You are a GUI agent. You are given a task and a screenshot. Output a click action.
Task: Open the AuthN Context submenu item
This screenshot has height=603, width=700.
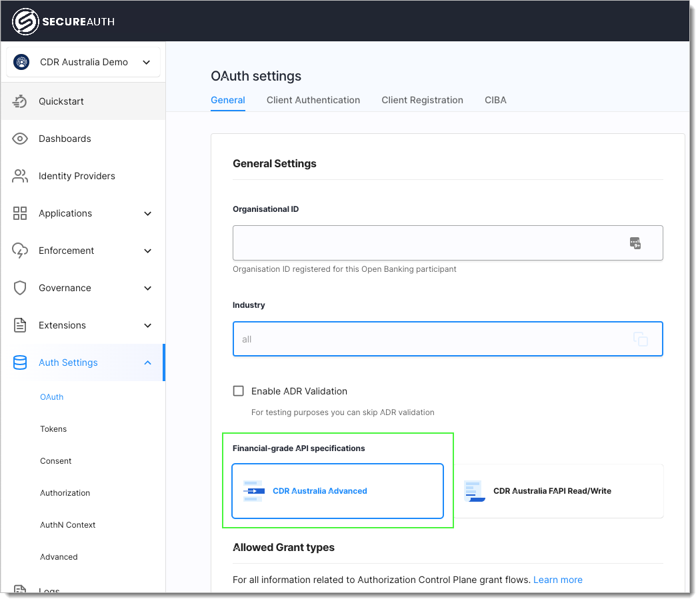[68, 525]
